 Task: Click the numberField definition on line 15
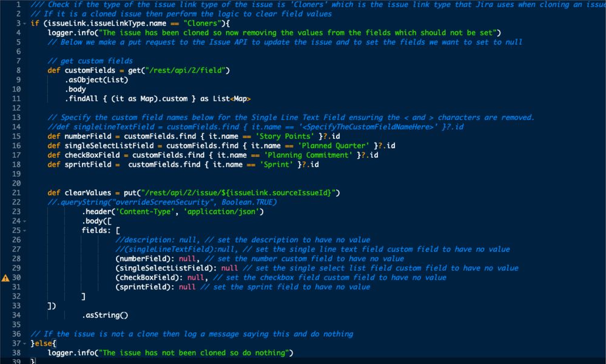pos(88,136)
